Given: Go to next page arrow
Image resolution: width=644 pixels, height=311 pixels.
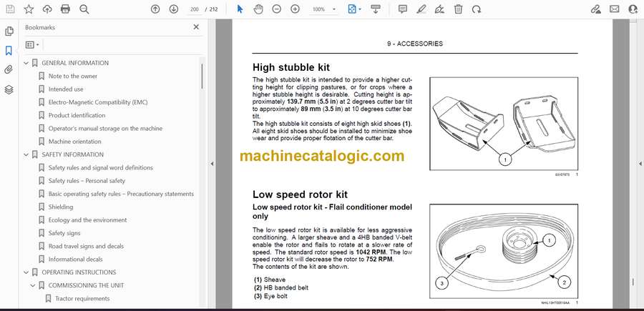Looking at the screenshot, I should point(174,9).
